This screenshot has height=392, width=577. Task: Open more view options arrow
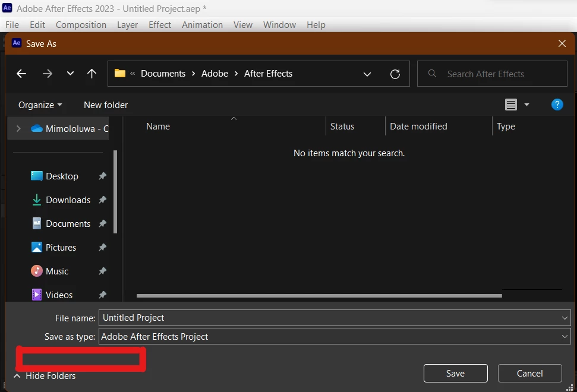[526, 105]
